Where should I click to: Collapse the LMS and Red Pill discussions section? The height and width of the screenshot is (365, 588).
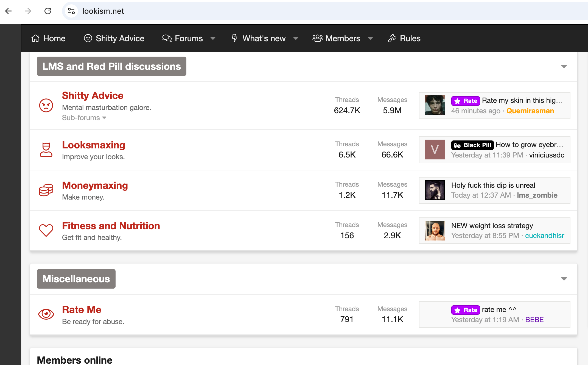click(564, 67)
